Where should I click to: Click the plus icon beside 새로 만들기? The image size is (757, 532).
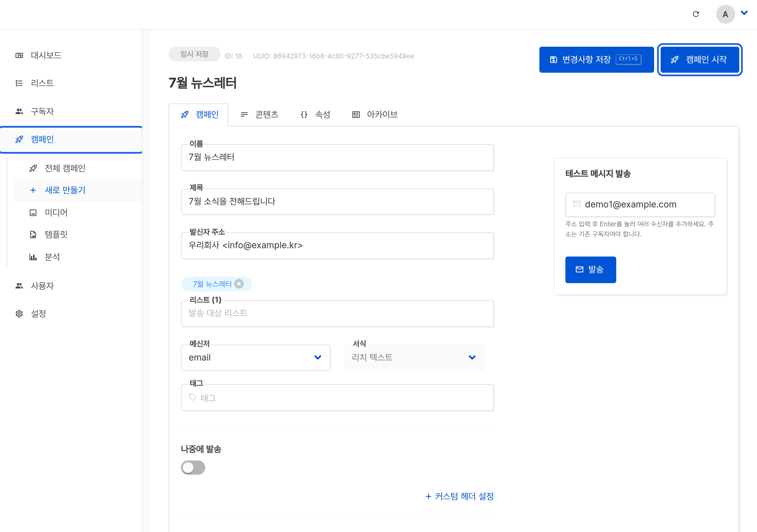click(x=33, y=190)
